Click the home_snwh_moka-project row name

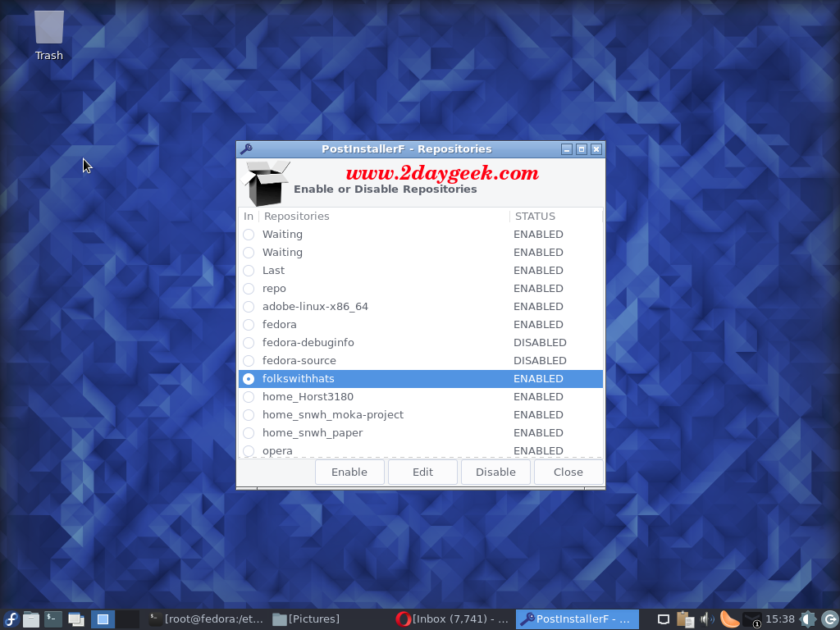pyautogui.click(x=333, y=415)
